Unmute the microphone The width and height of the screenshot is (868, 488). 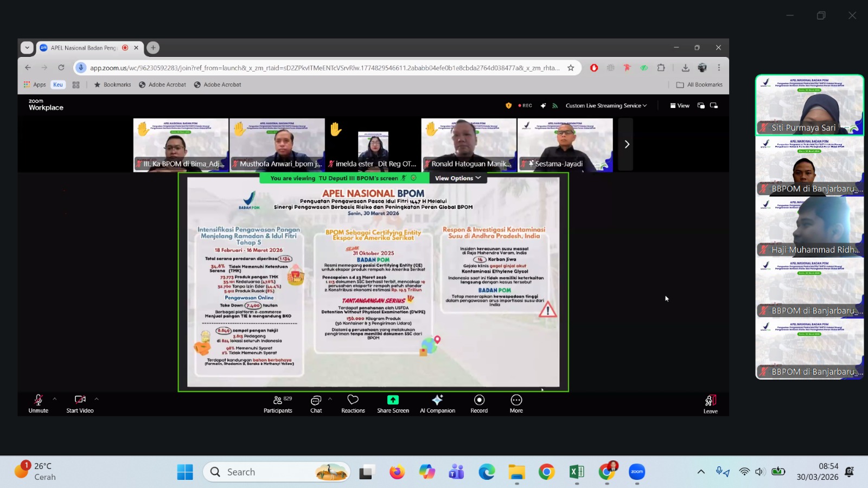click(38, 403)
